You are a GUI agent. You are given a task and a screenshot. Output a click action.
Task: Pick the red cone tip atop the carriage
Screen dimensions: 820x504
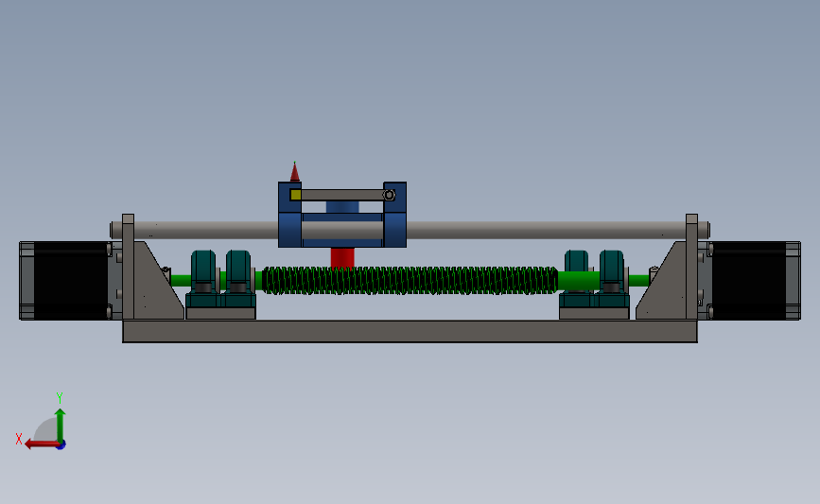tap(295, 172)
